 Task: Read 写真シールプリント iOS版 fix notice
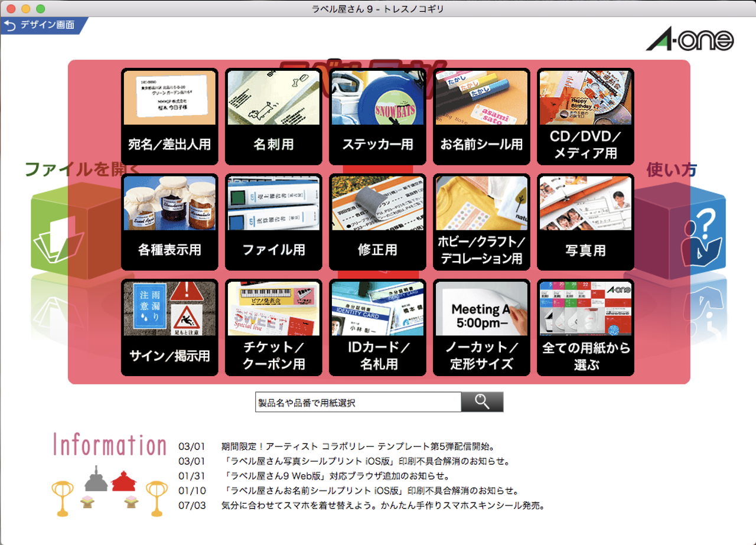366,461
